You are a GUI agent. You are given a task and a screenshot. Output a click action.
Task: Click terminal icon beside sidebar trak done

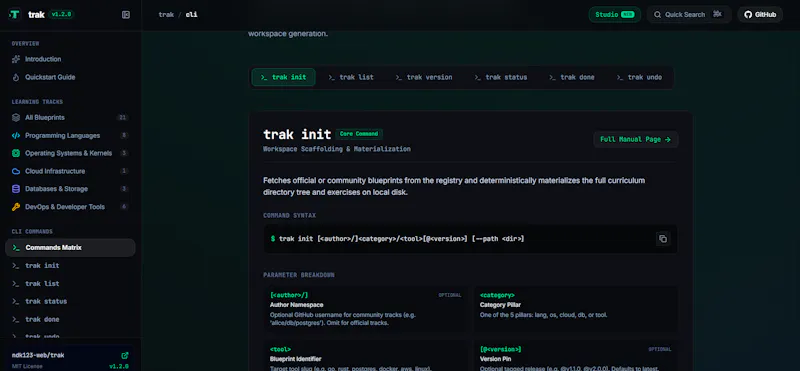click(x=16, y=319)
